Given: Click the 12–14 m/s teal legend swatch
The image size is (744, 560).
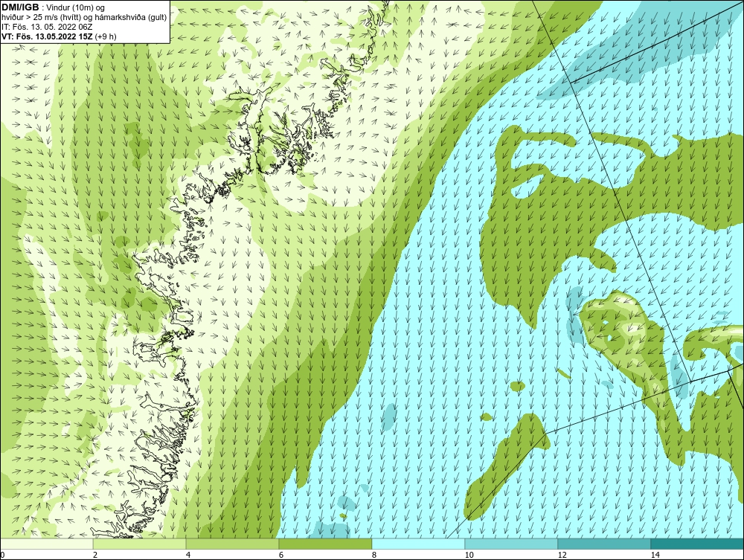Looking at the screenshot, I should (604, 544).
